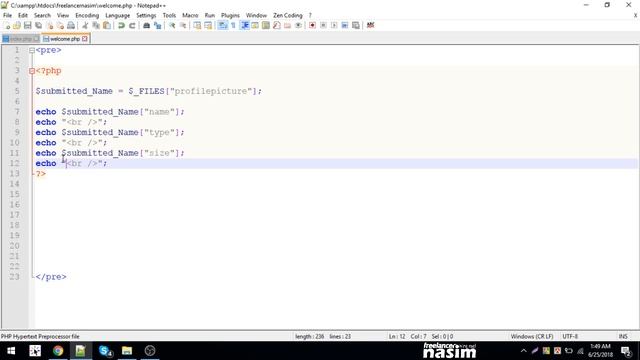Cut selection with the scissors icon
640x360 pixels.
click(85, 25)
